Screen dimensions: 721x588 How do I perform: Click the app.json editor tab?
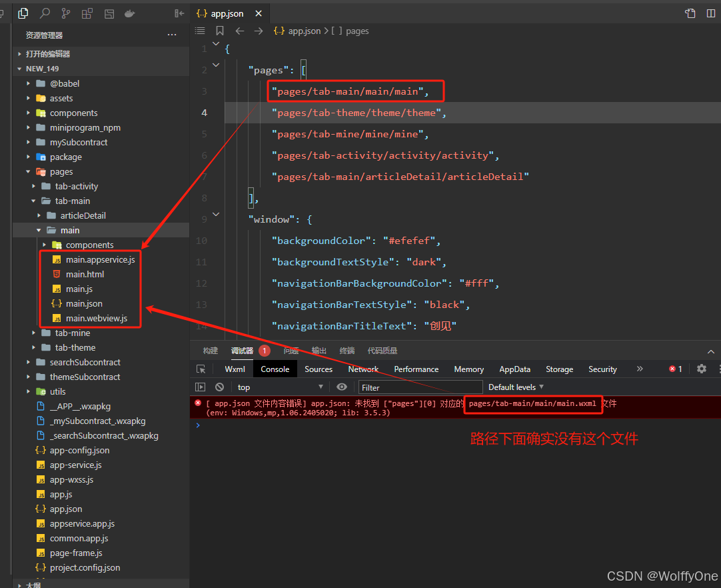[227, 13]
